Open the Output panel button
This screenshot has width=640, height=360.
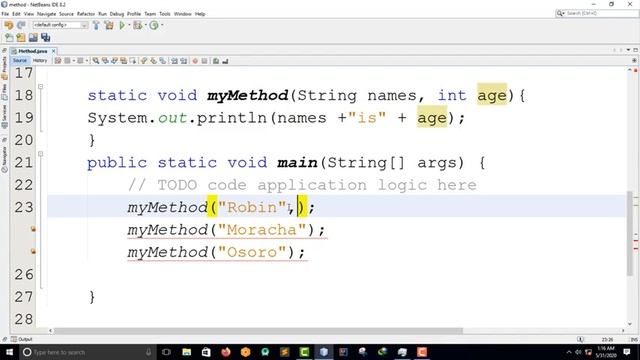pyautogui.click(x=22, y=339)
